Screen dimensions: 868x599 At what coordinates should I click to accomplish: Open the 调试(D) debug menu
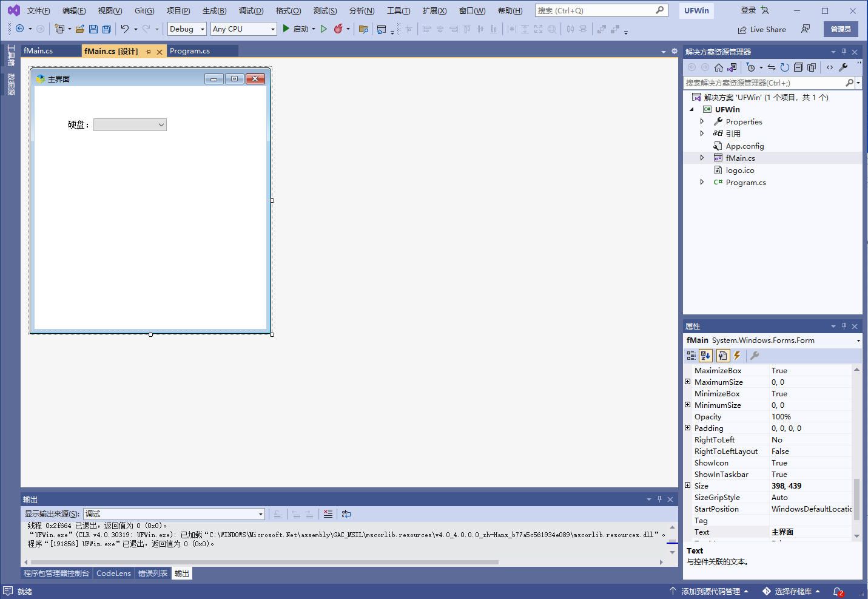251,10
